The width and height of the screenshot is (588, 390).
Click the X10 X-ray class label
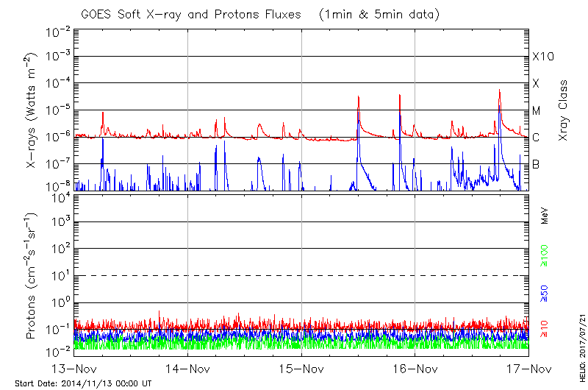tap(542, 57)
